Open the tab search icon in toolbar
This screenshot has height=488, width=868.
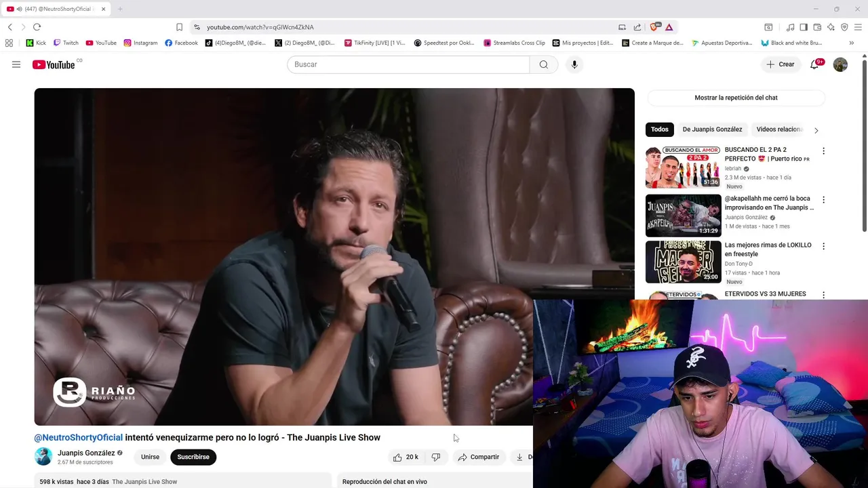click(768, 27)
